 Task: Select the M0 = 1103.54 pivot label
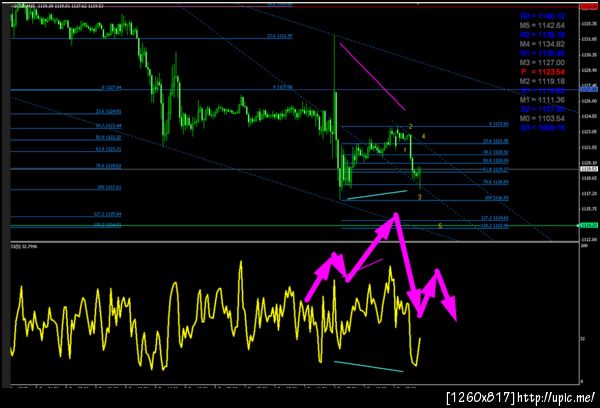pyautogui.click(x=542, y=118)
